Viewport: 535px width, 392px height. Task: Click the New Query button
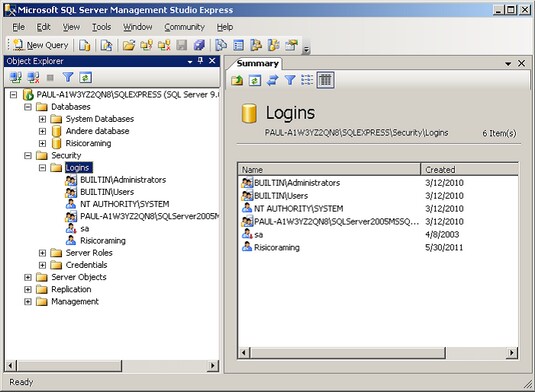[41, 45]
